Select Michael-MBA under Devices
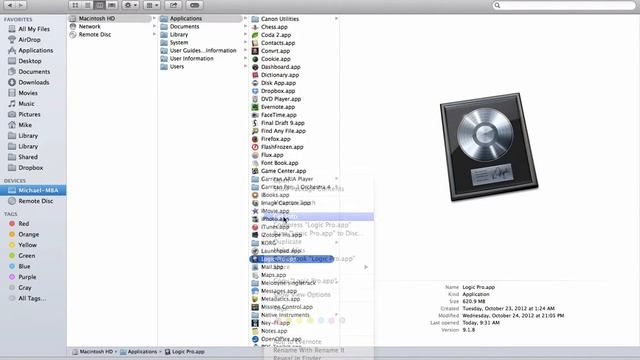This screenshot has width=640, height=360. pyautogui.click(x=33, y=190)
